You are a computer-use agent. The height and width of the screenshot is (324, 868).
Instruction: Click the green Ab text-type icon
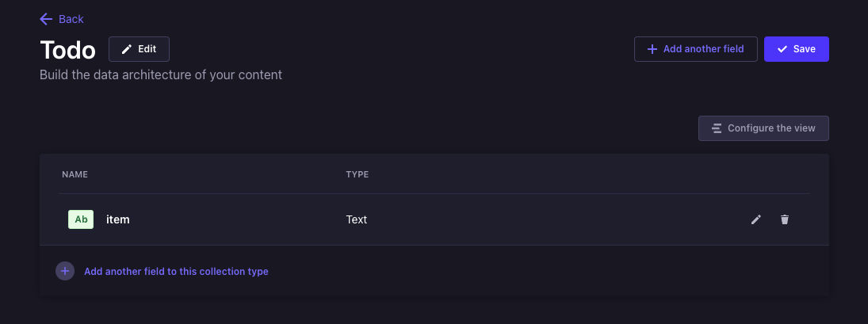[81, 219]
